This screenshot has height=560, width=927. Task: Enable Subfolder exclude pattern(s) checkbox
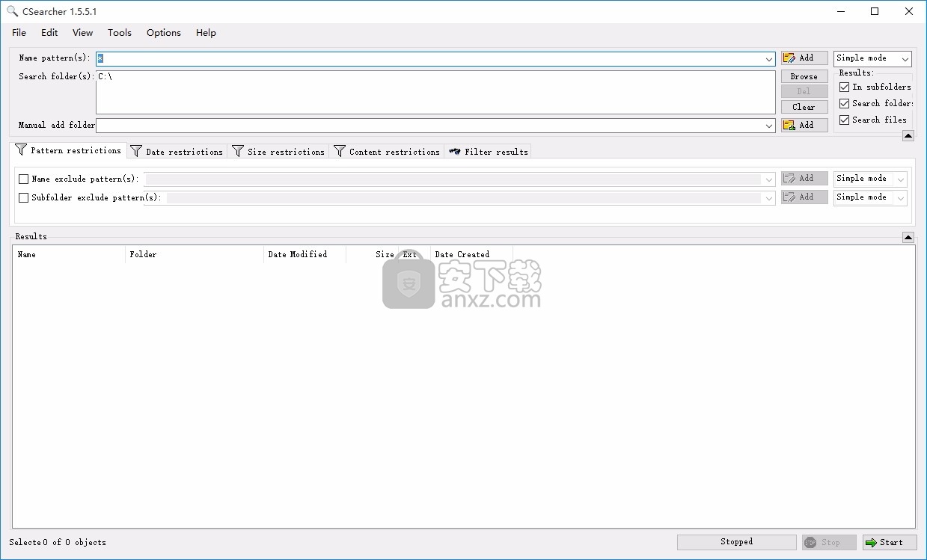(x=24, y=197)
